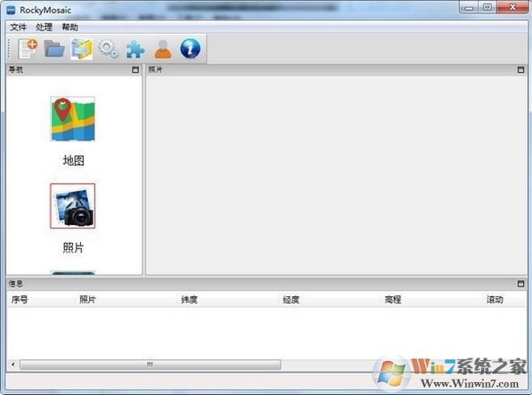Open the 处理 menu
The height and width of the screenshot is (395, 532).
[44, 28]
